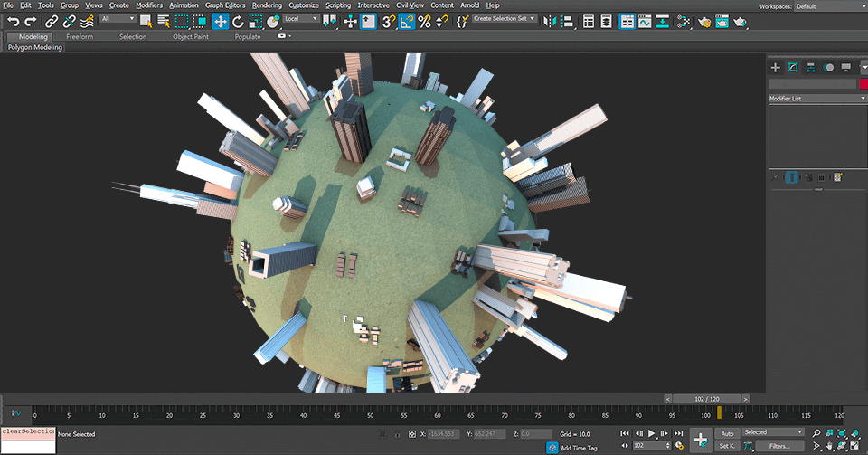868x455 pixels.
Task: Open the Layer Explorer icon
Action: pyautogui.click(x=606, y=22)
